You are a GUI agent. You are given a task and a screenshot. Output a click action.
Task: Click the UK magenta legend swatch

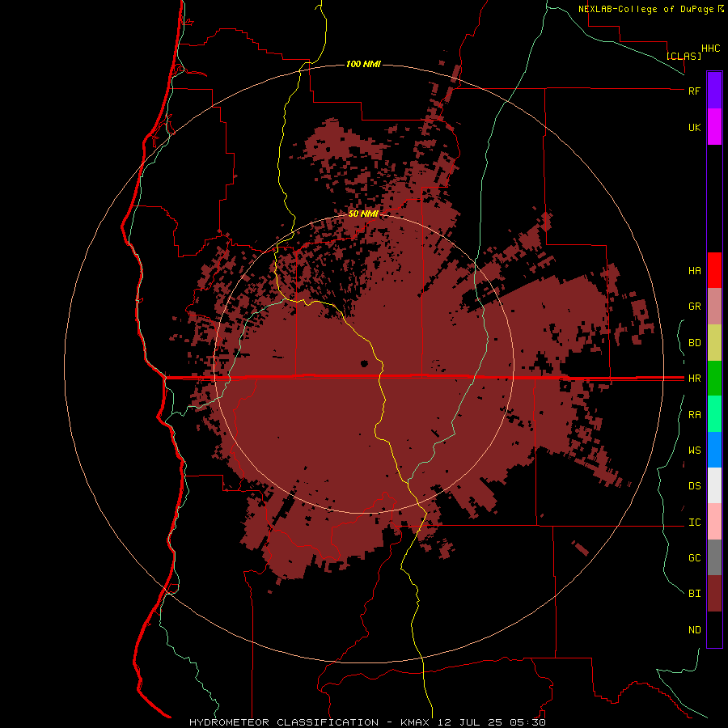point(714,126)
